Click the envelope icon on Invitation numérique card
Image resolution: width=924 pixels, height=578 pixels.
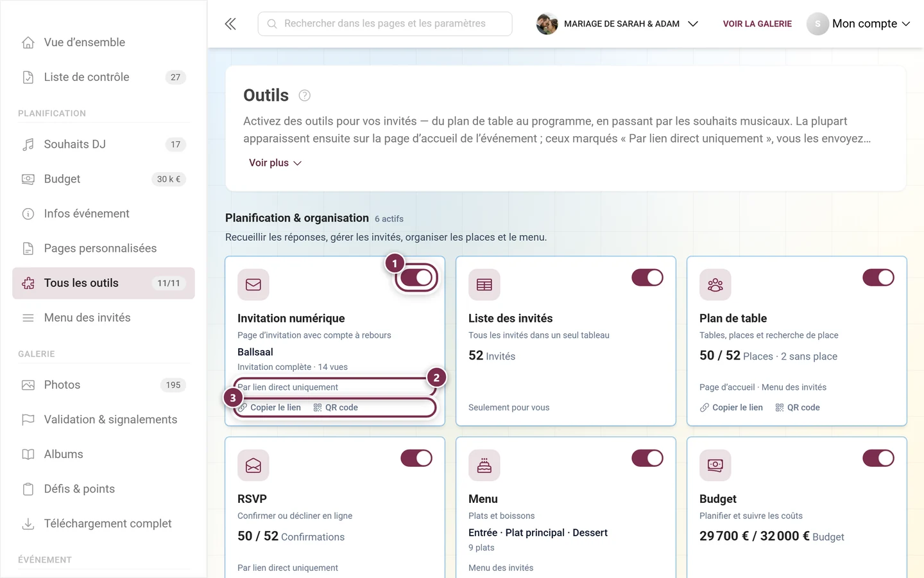coord(253,285)
